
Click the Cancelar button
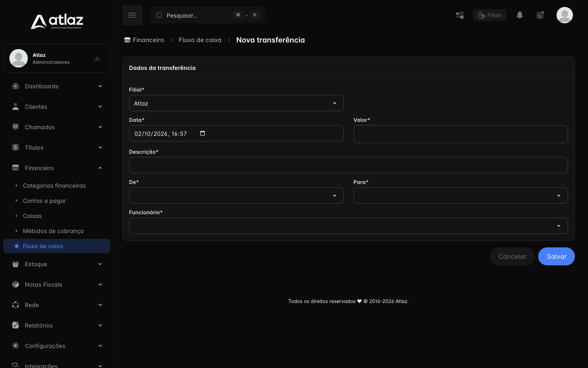tap(512, 256)
